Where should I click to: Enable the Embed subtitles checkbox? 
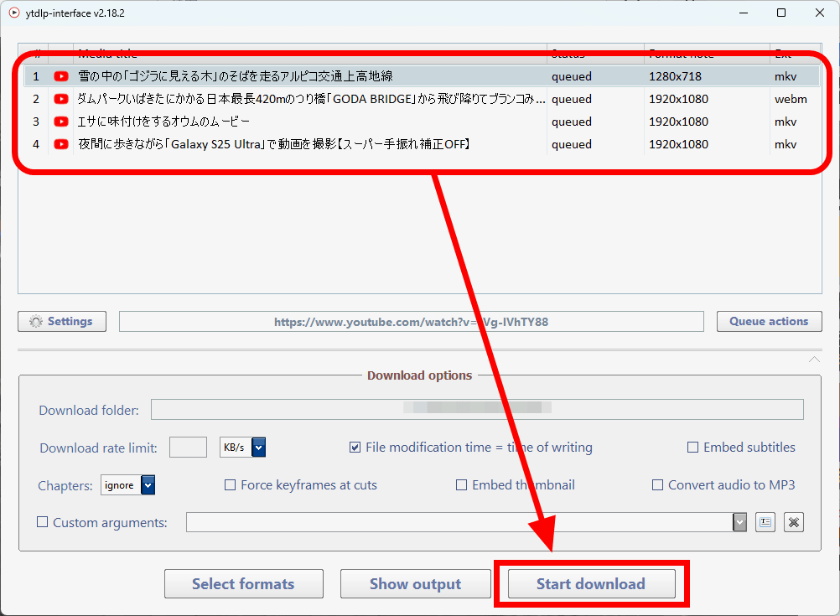692,448
